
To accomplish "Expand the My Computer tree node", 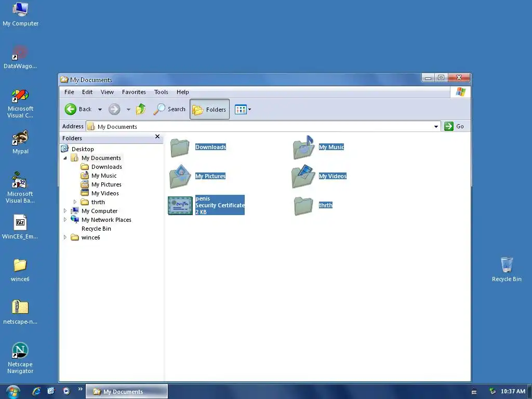I will (65, 211).
